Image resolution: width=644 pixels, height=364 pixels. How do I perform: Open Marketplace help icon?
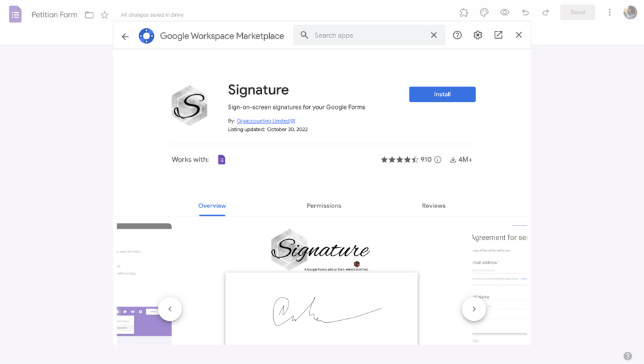[x=457, y=35]
